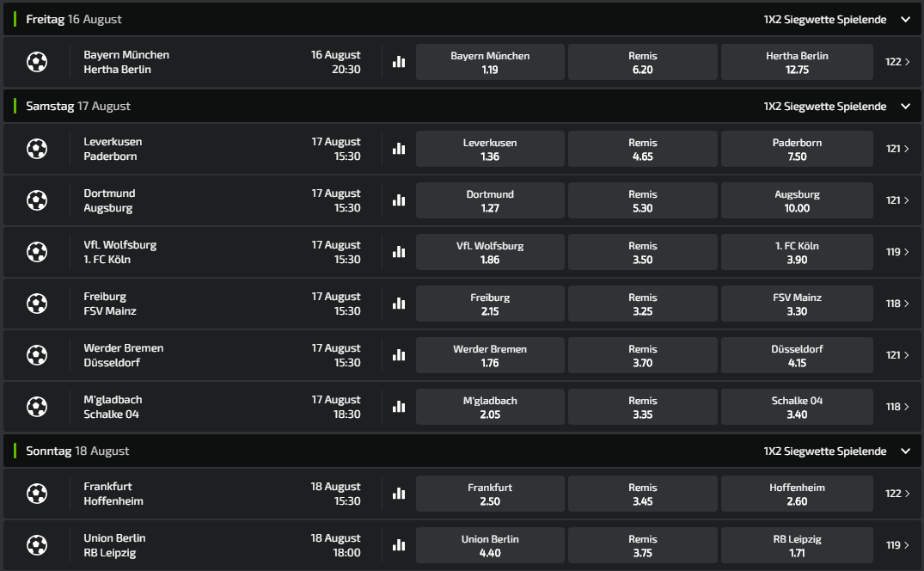Click the soccer ball icon beside M'gladbach
This screenshot has width=924, height=571.
tap(36, 407)
